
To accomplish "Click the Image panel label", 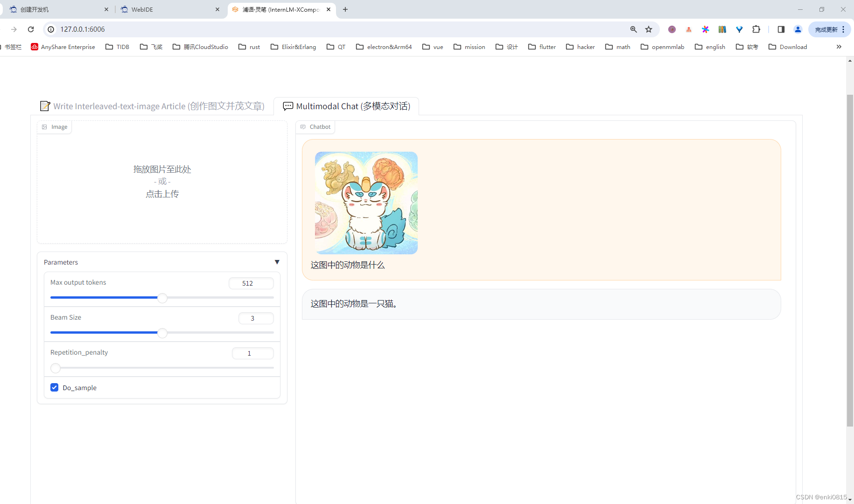I will 55,127.
